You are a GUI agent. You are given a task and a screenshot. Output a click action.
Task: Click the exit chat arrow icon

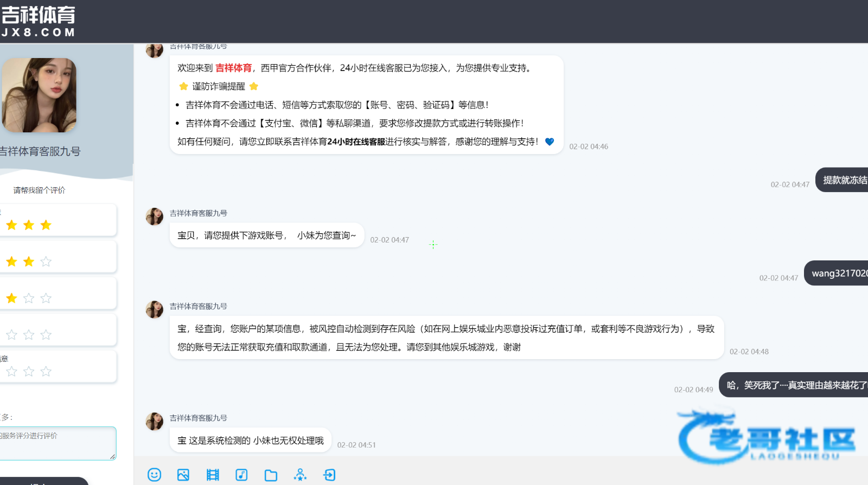329,475
